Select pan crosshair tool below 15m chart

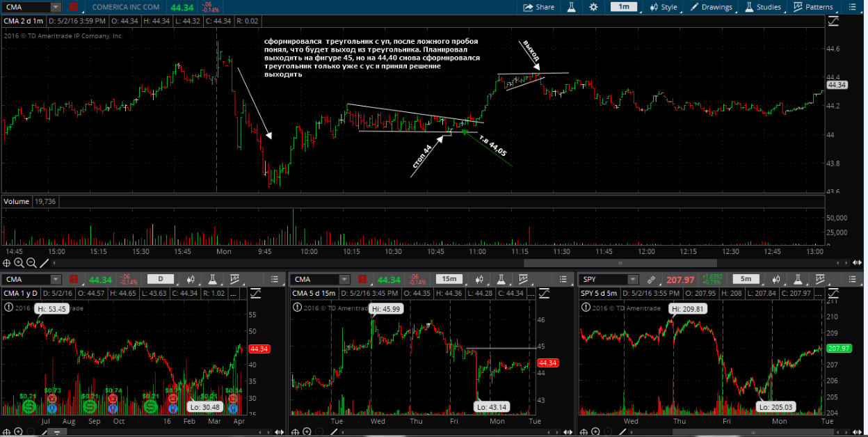[294, 431]
